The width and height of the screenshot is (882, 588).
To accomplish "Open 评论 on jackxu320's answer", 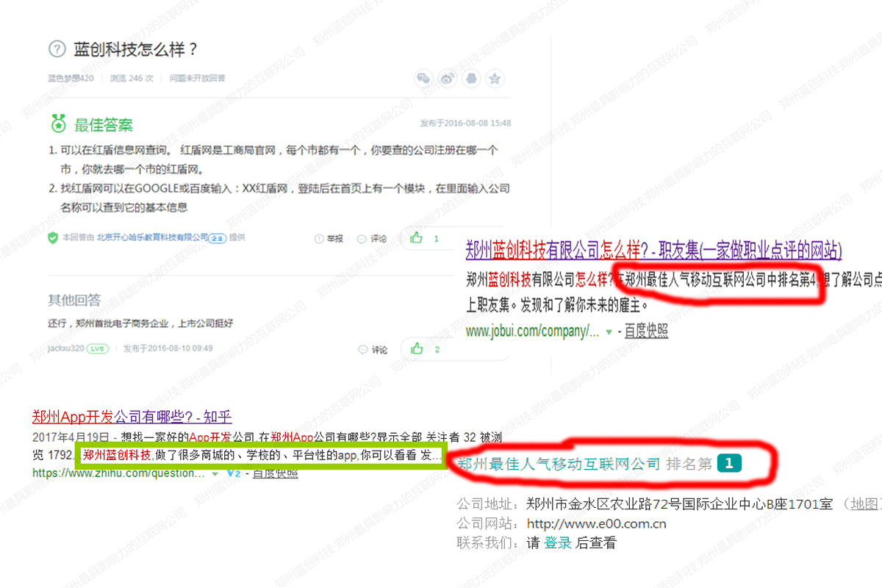I will point(373,350).
